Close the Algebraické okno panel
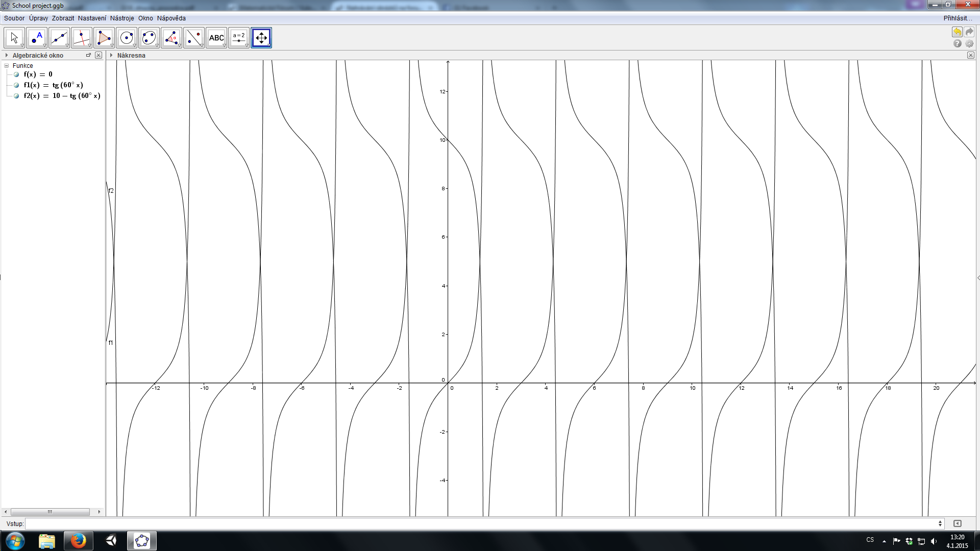 click(99, 55)
